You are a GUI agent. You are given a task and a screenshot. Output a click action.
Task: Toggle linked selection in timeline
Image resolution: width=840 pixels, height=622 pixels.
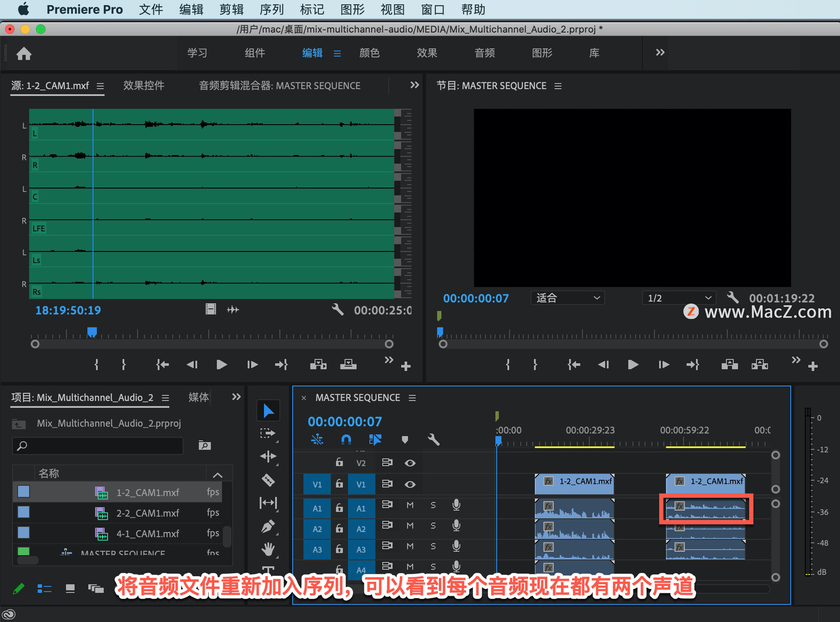pos(375,439)
